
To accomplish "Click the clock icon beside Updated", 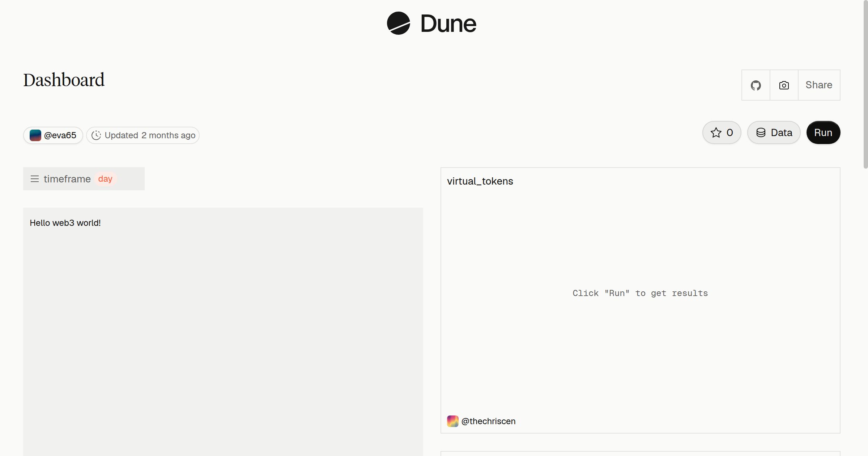I will pyautogui.click(x=96, y=135).
